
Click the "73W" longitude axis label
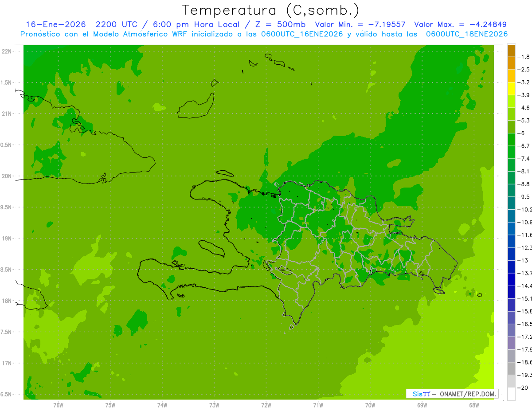(x=214, y=405)
